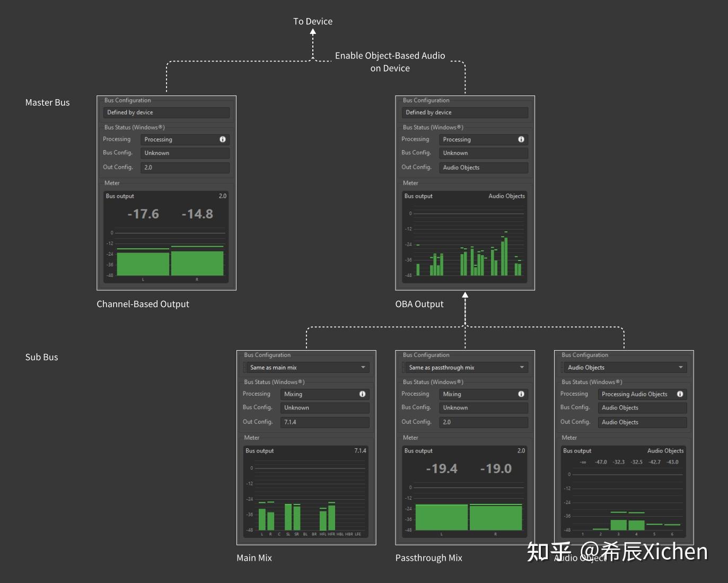Select the "Unknown" Bus Config field on Main Mix
The height and width of the screenshot is (583, 728).
point(324,407)
